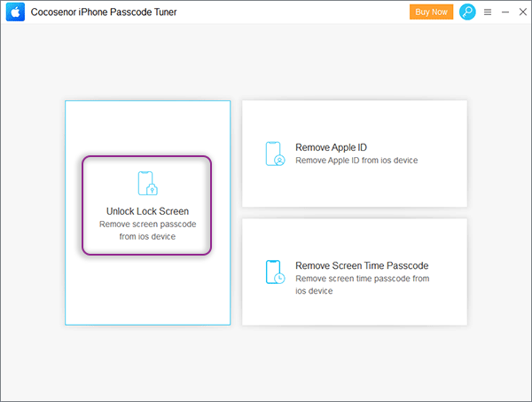Click the Cocosenor iPhone Passcode Tuner title
Viewport: 532px width, 402px height.
click(x=104, y=12)
